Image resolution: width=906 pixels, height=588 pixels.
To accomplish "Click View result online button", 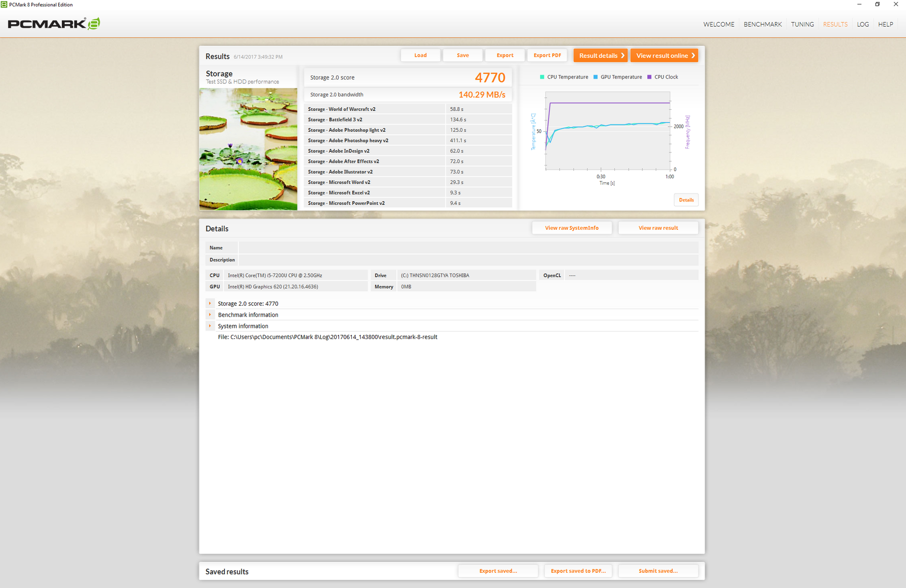I will [x=664, y=55].
